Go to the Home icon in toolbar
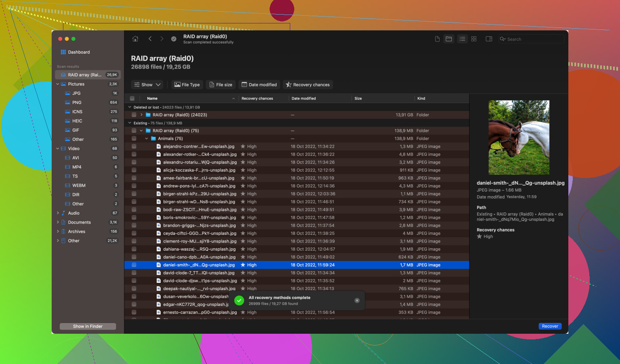The image size is (620, 364). coord(135,39)
